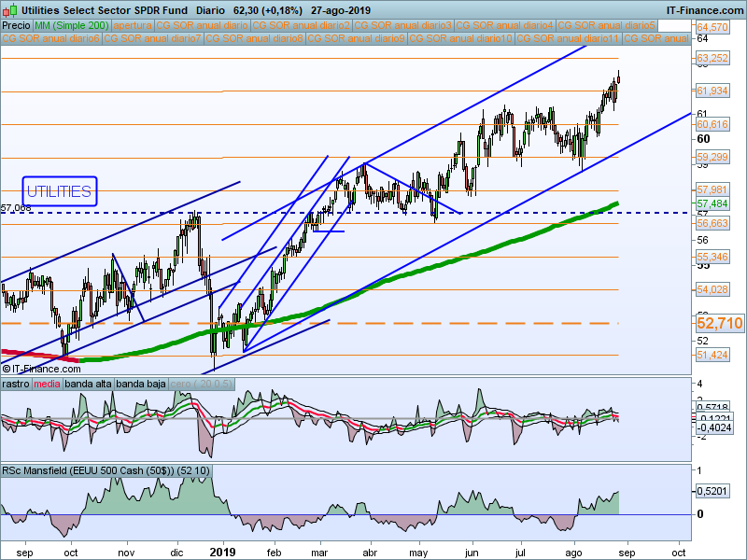Click the 64,570 price level tag
The height and width of the screenshot is (560, 747).
712,27
